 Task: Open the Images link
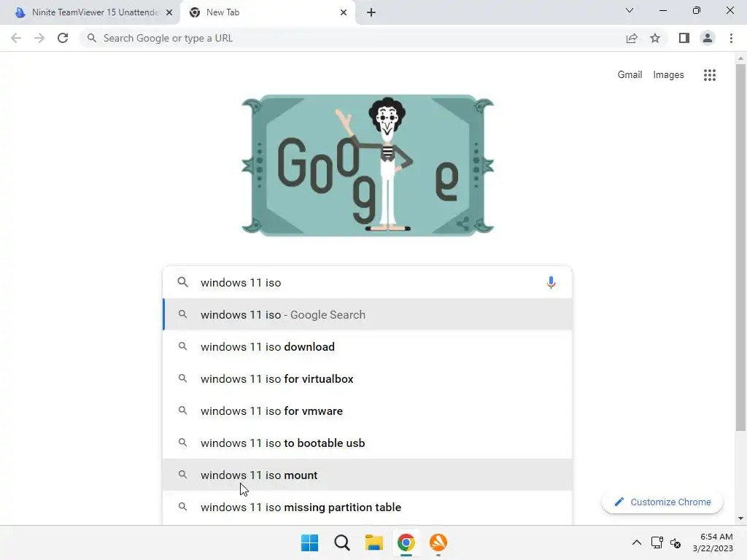point(668,75)
